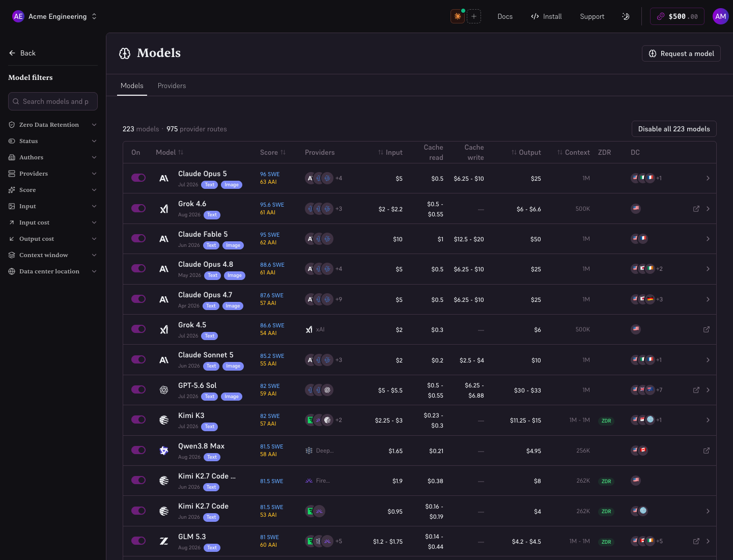Open the Claude Fable 5 row details chevron
The image size is (733, 560).
pyautogui.click(x=708, y=239)
